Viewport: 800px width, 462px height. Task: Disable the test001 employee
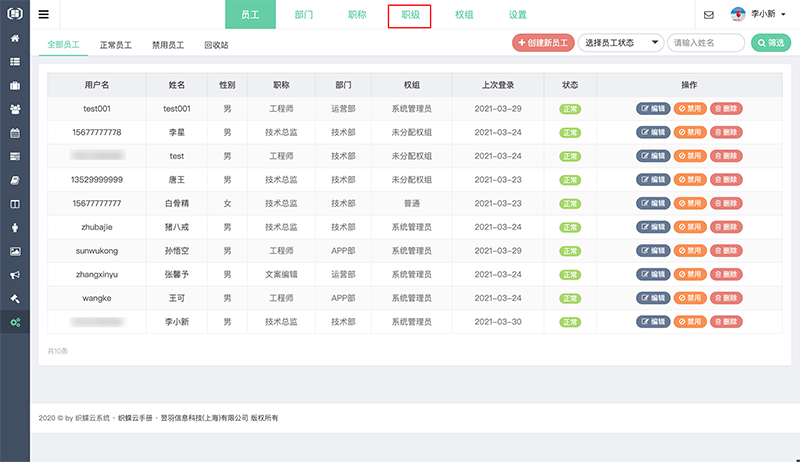coord(690,109)
